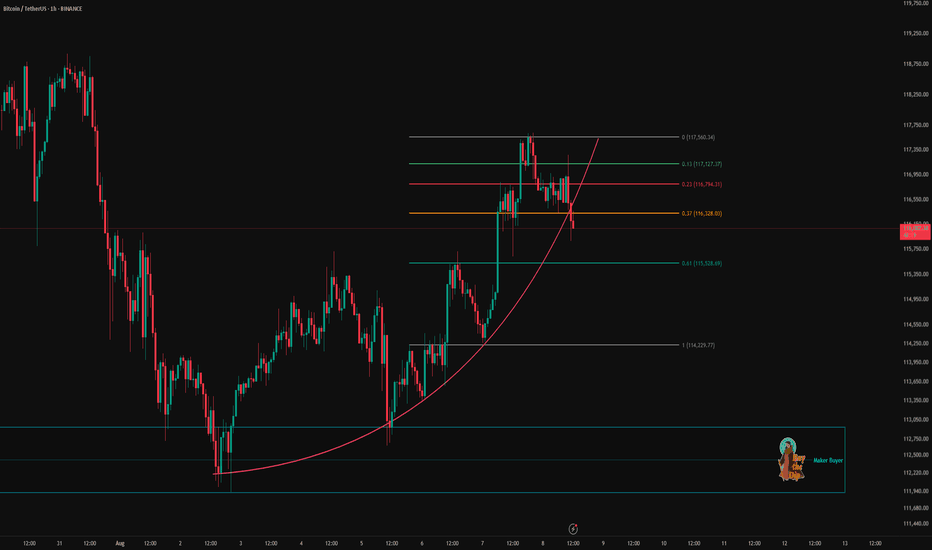Click the 'Maker Buyer' zone label
The height and width of the screenshot is (550, 932).
[828, 460]
